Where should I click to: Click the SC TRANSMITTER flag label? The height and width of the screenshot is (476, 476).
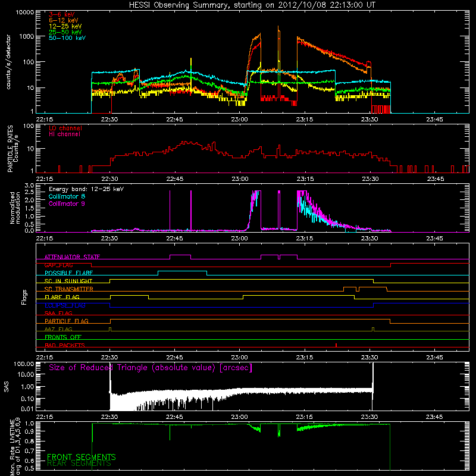point(69,289)
